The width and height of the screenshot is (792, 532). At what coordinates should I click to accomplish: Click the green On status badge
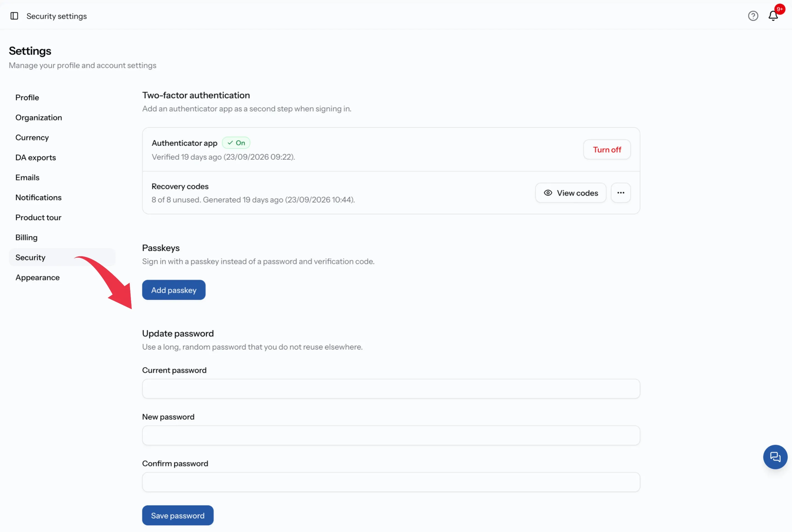click(236, 143)
